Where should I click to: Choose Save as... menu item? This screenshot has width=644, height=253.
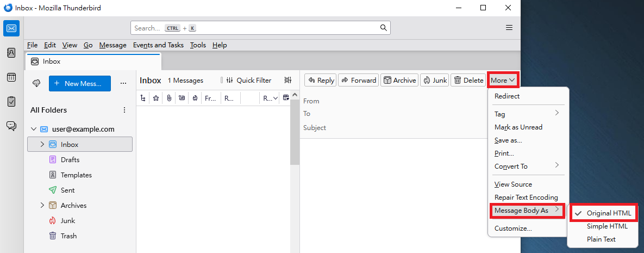pyautogui.click(x=528, y=140)
